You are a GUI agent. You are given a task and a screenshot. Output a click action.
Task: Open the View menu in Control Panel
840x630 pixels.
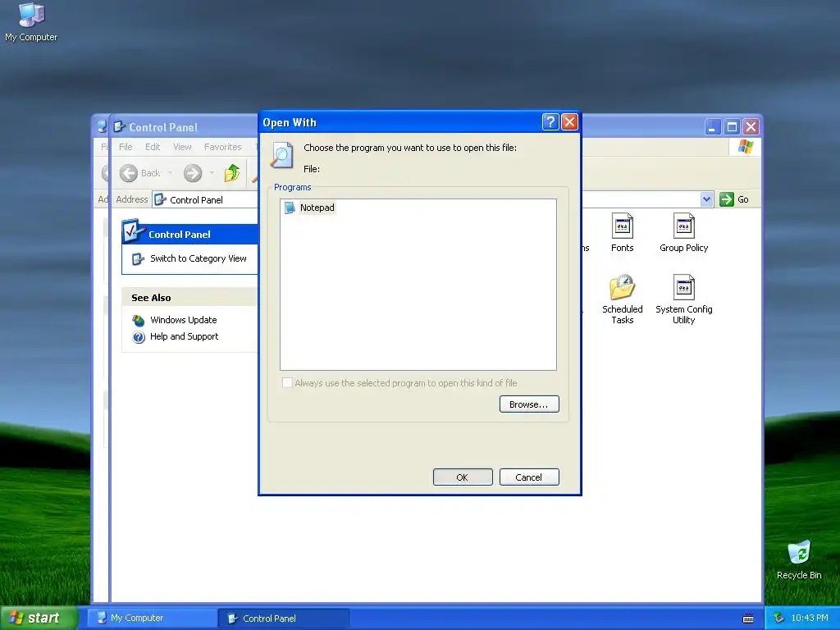click(182, 147)
